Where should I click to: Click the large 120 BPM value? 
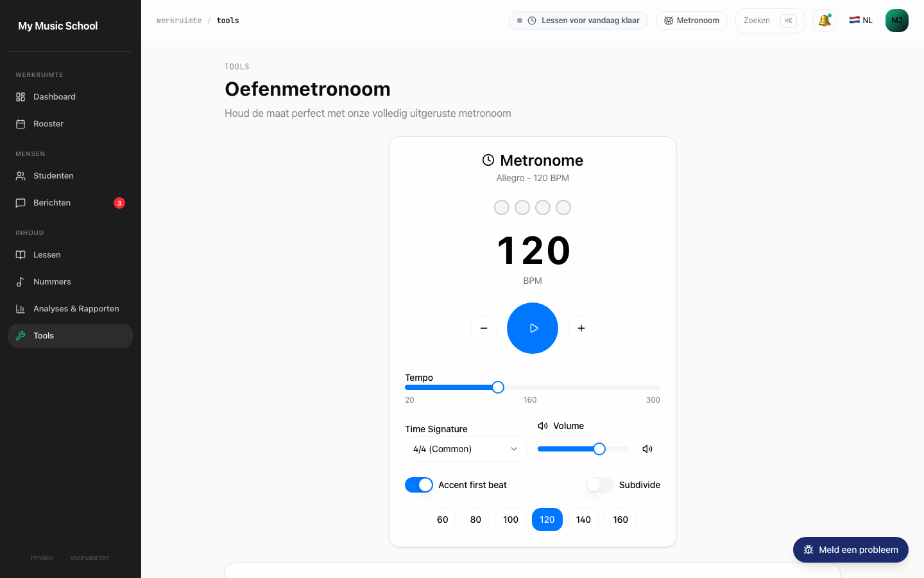tap(533, 250)
